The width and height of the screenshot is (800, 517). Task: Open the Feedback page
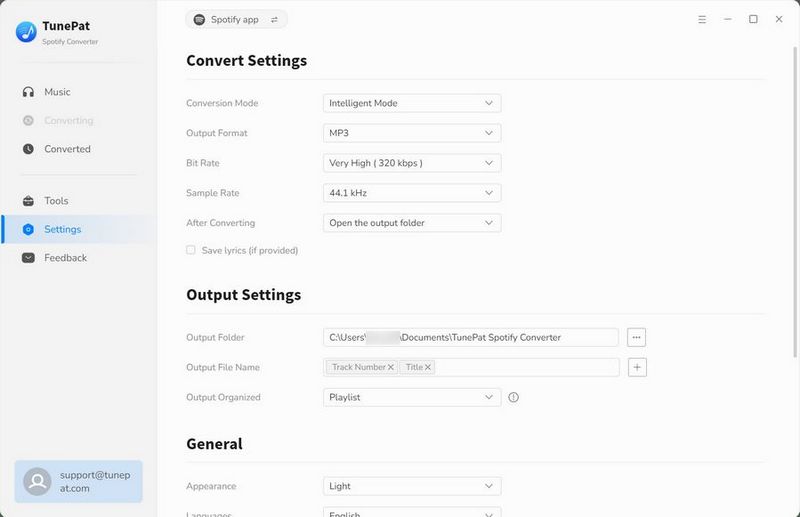(65, 258)
